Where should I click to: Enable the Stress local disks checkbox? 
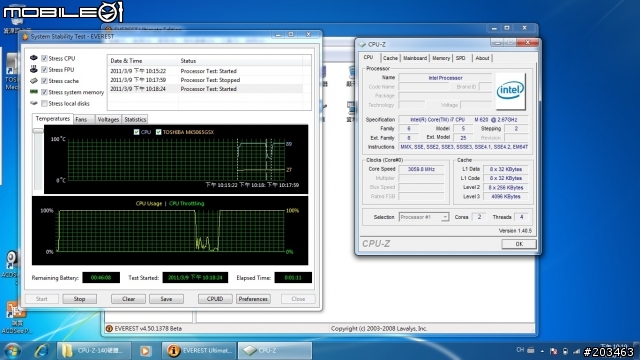point(44,103)
